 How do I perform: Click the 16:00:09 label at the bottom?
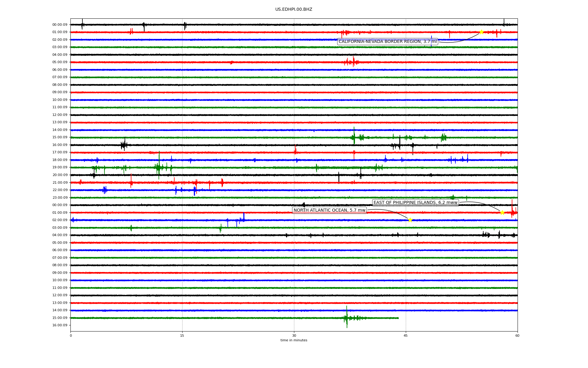[x=60, y=325]
